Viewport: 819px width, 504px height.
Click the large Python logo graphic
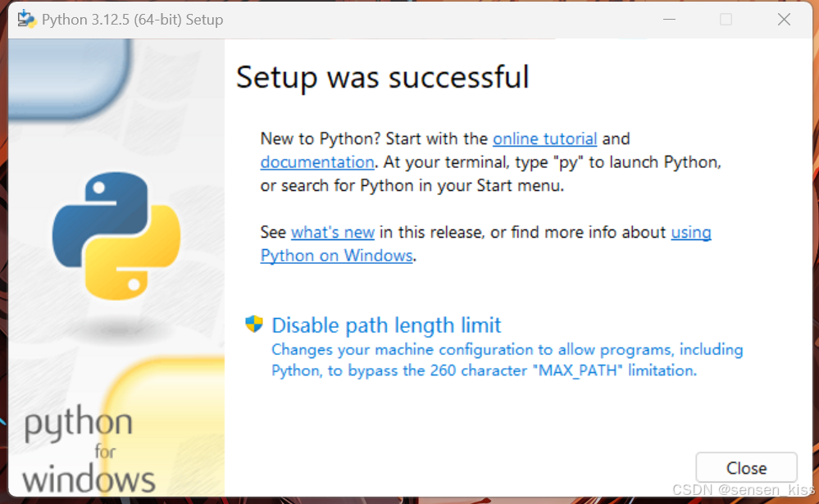coord(116,234)
